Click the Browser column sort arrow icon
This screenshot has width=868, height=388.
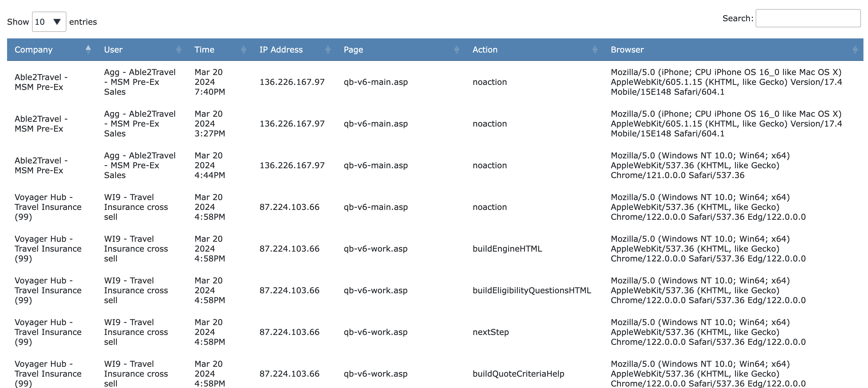(855, 50)
